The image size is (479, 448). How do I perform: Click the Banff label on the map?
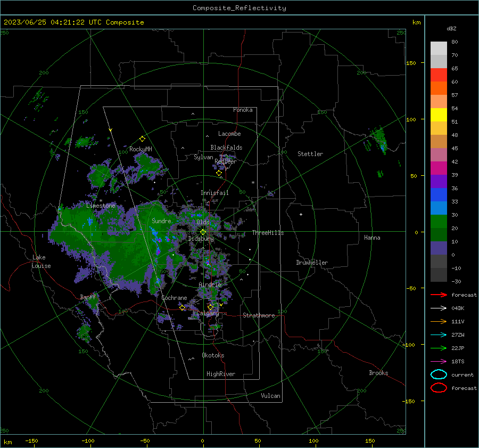88,297
